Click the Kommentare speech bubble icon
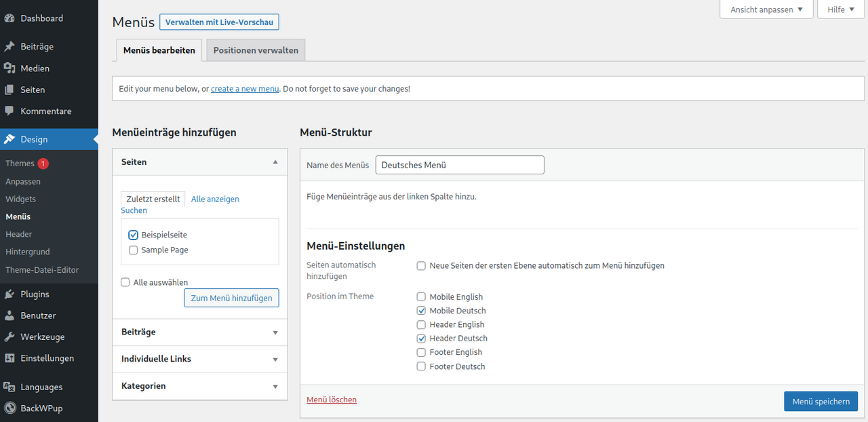 tap(9, 111)
